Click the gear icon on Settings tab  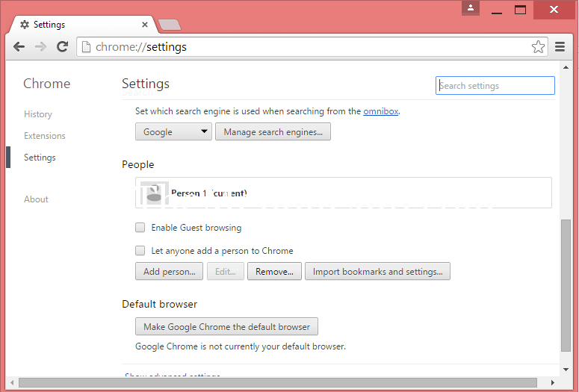point(25,25)
